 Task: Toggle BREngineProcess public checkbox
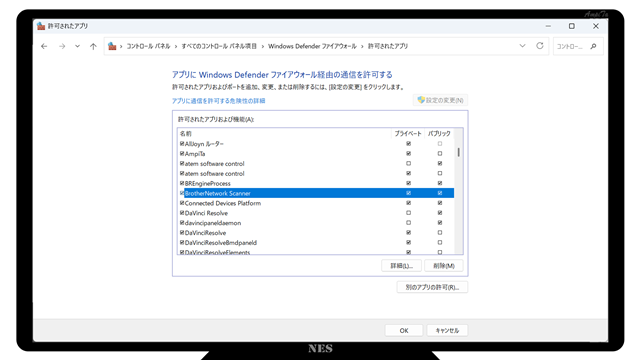[x=440, y=183]
